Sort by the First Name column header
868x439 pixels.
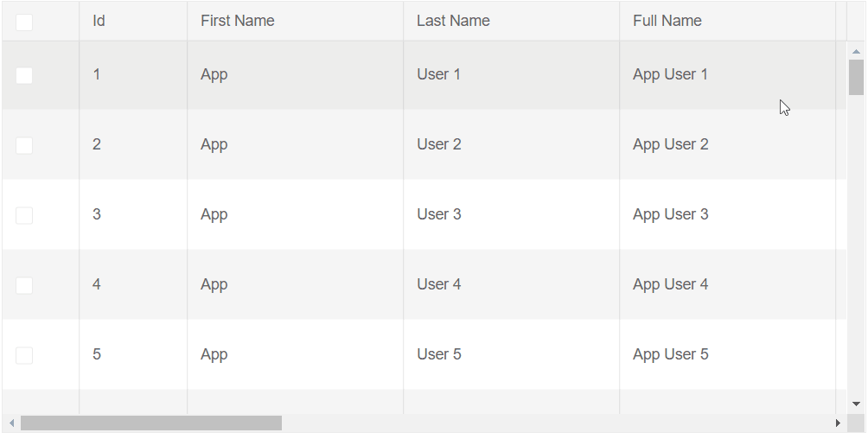(238, 21)
